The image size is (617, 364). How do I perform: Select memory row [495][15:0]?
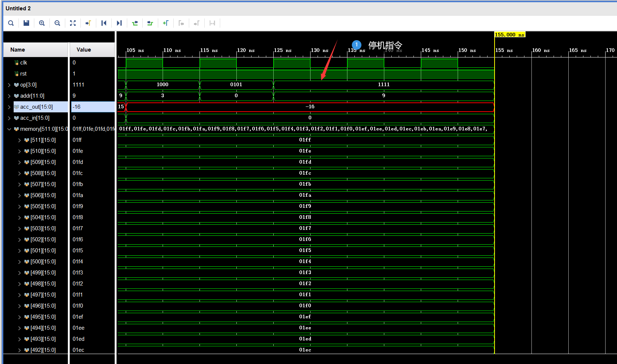pyautogui.click(x=43, y=317)
